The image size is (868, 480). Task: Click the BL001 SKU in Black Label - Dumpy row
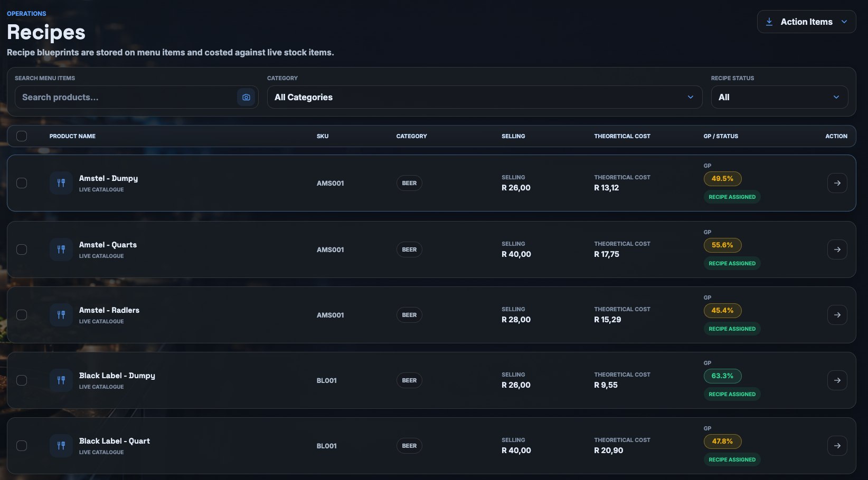pos(327,380)
